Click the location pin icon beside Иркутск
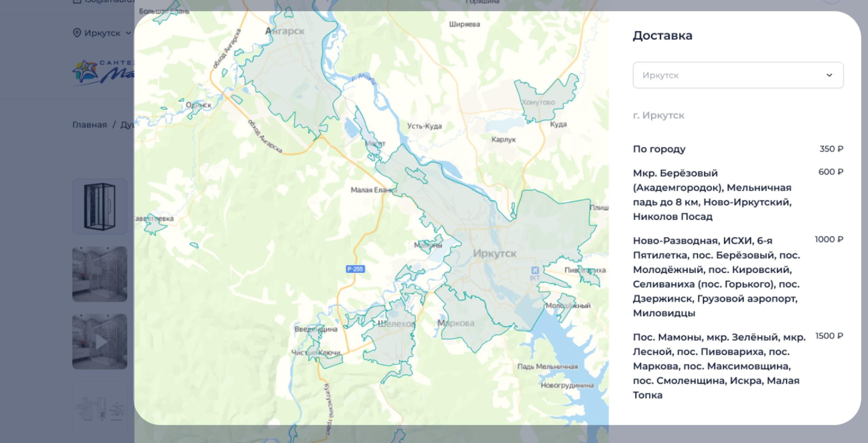Image resolution: width=868 pixels, height=443 pixels. [77, 33]
